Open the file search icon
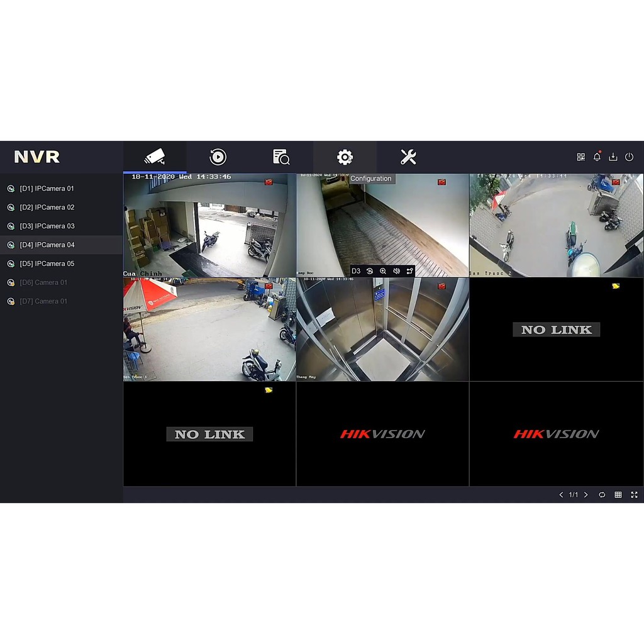The width and height of the screenshot is (644, 644). (281, 157)
